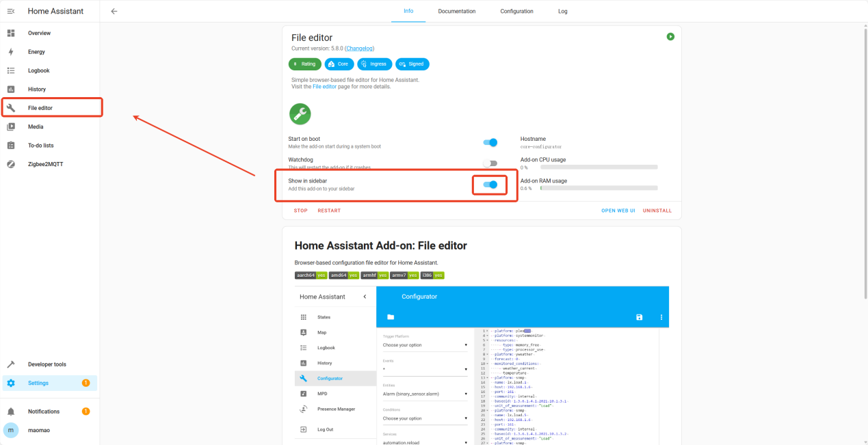
Task: Open the File editor page link
Action: (x=325, y=87)
